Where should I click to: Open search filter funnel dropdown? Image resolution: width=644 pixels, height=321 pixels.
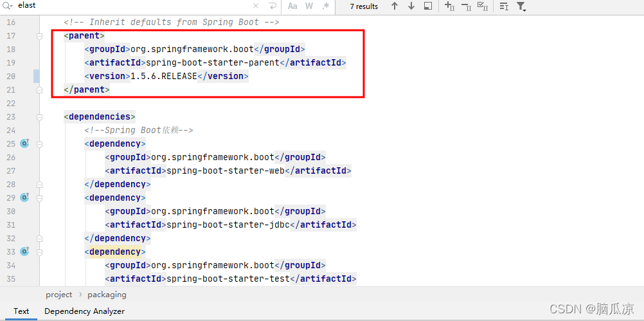pos(521,6)
